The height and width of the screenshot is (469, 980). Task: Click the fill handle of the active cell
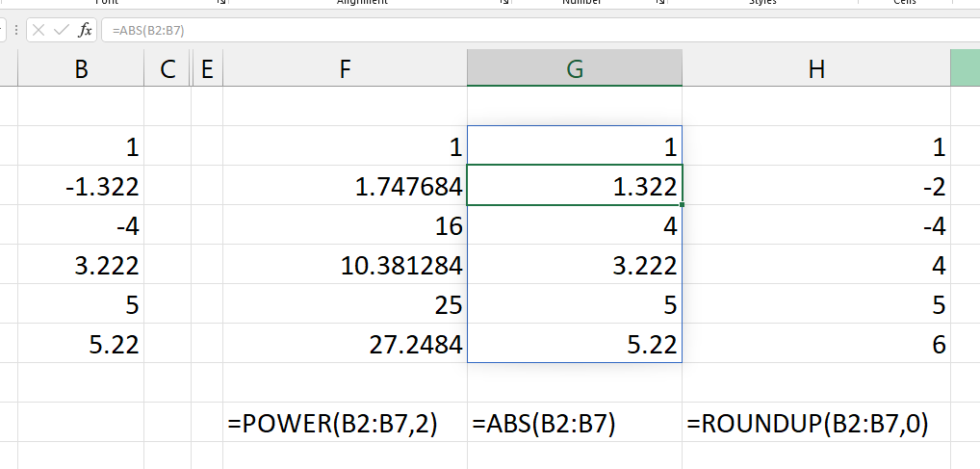pos(682,204)
